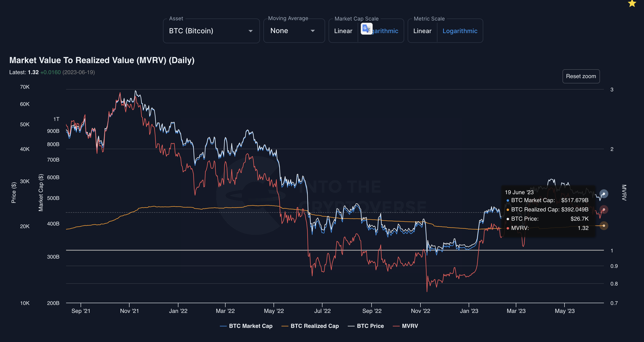
Task: Click the yellow favorite star icon
Action: click(x=632, y=4)
